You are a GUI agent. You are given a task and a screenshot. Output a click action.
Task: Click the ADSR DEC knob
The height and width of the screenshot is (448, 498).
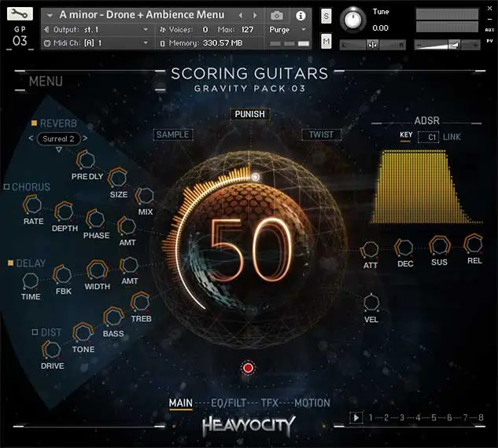(404, 248)
